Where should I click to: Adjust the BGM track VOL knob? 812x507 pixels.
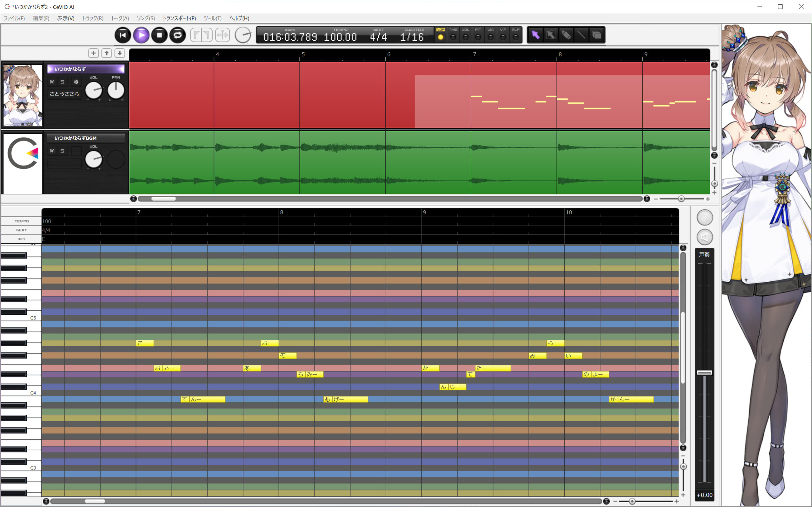pyautogui.click(x=94, y=159)
